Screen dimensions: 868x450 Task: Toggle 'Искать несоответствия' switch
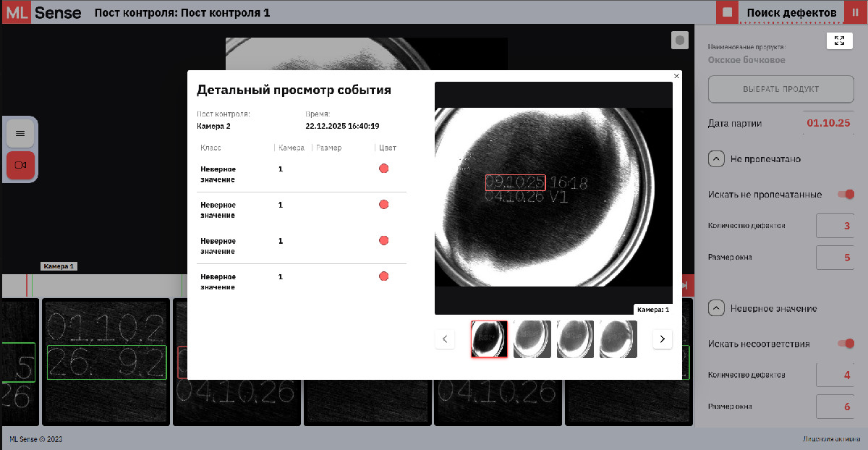(845, 344)
